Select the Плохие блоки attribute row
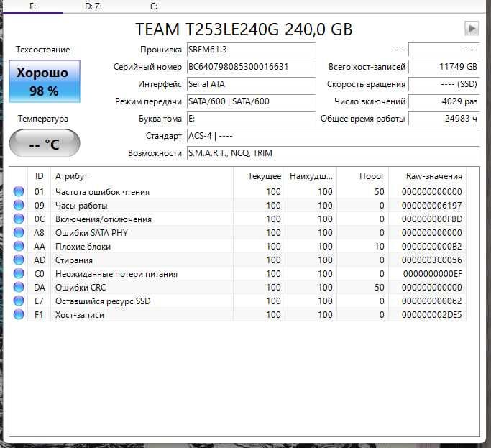 tap(238, 246)
